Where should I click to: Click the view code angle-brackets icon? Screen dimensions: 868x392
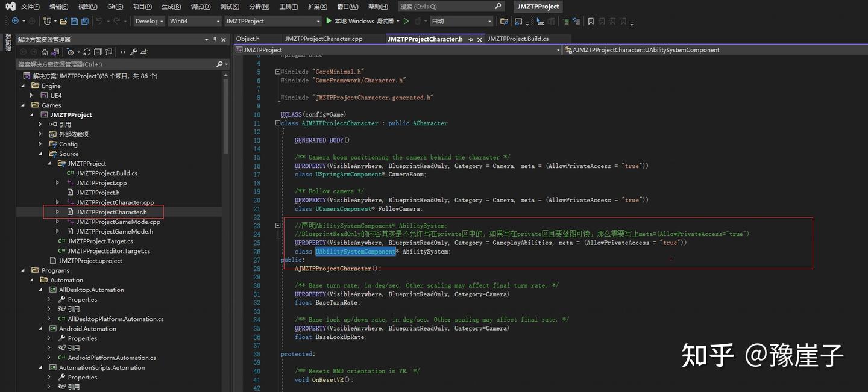tap(123, 52)
